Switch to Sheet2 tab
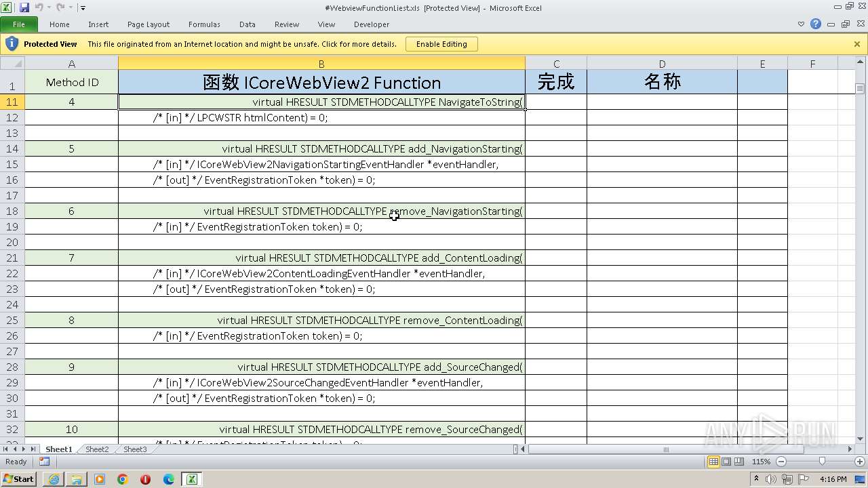This screenshot has width=868, height=488. click(97, 449)
